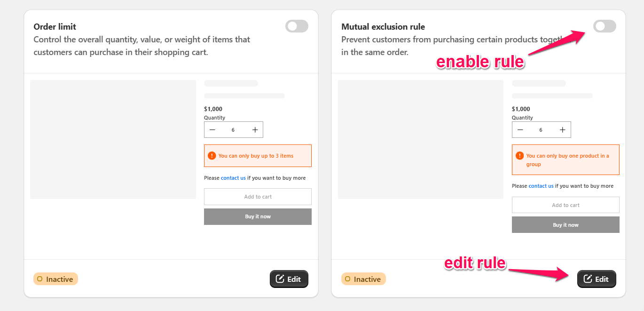
Task: Click 'Buy it now' in the Order limit preview
Action: 258,216
